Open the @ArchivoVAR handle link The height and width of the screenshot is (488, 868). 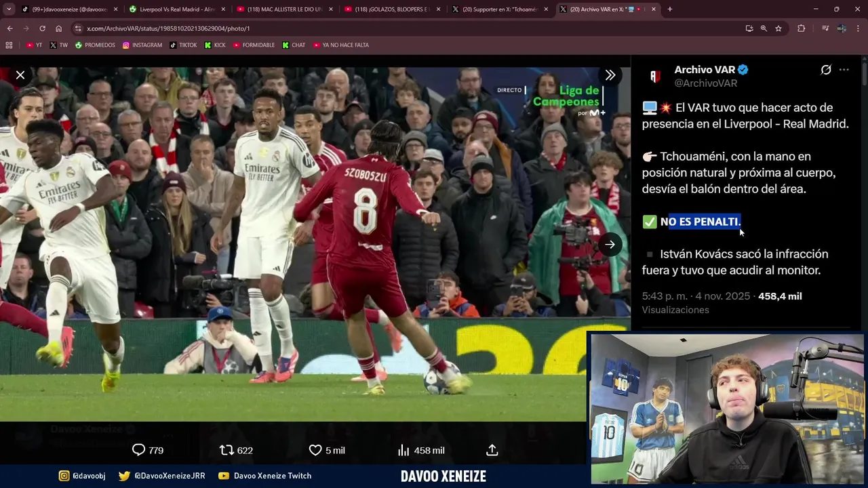coord(705,83)
